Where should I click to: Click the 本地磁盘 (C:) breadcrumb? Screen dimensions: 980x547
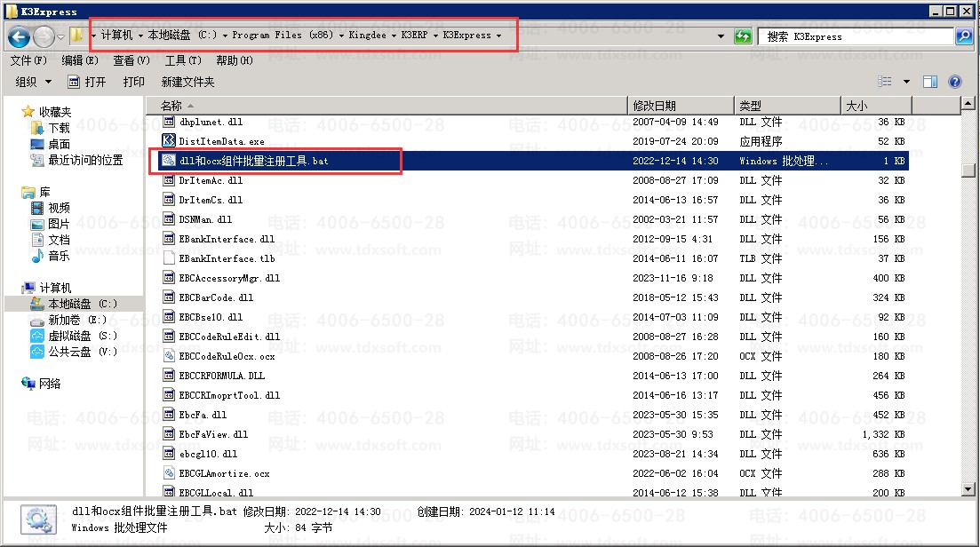182,35
